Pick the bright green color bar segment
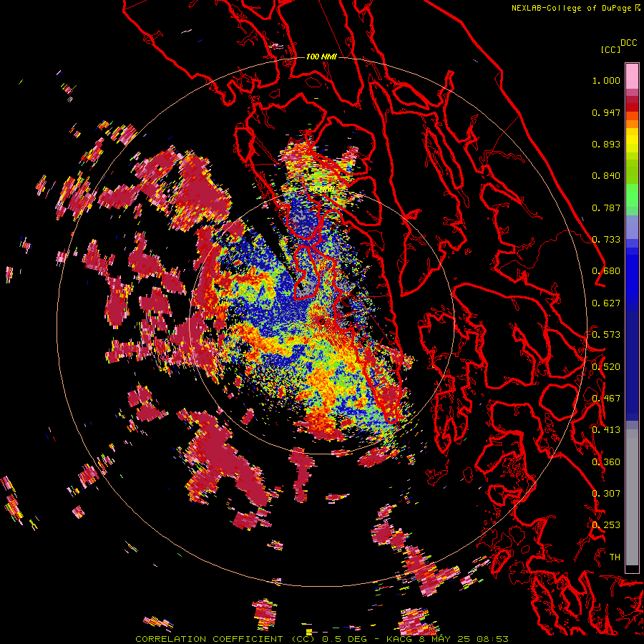The image size is (644, 644). (x=632, y=195)
